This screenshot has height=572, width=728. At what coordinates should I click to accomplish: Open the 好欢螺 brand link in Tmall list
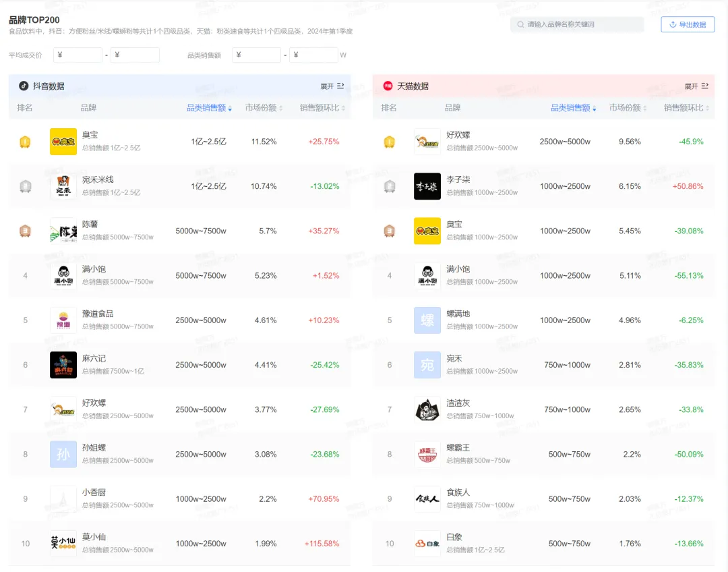point(458,135)
